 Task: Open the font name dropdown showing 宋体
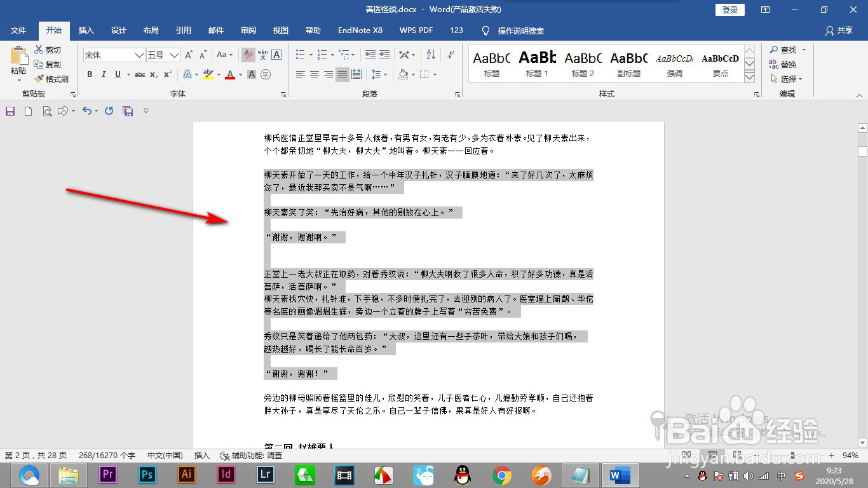pyautogui.click(x=140, y=55)
